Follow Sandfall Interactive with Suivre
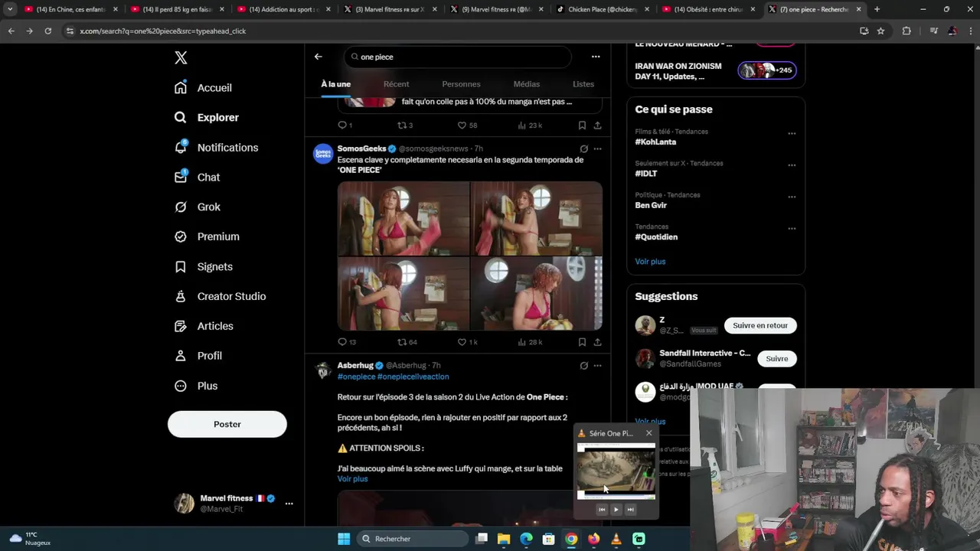This screenshot has height=551, width=980. click(777, 358)
